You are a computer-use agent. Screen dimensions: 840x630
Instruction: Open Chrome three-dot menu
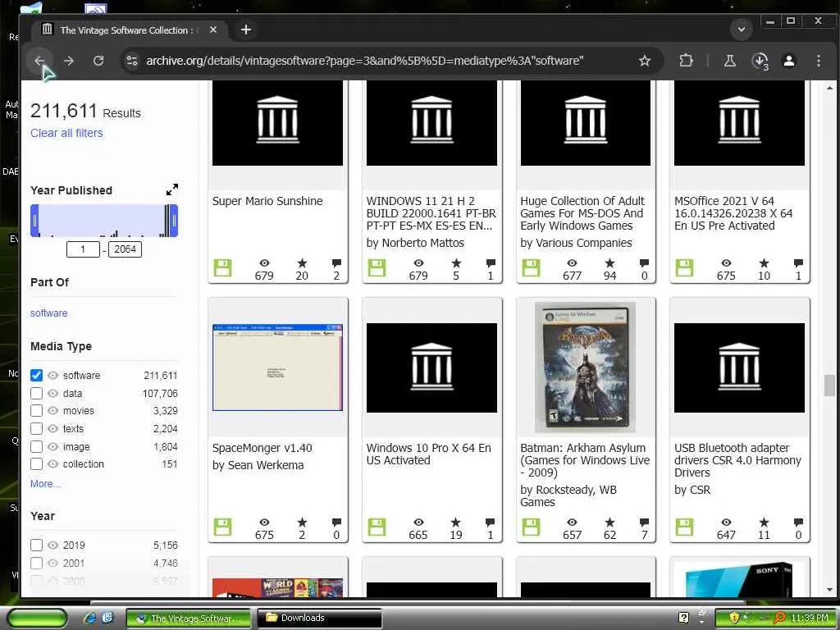[818, 61]
